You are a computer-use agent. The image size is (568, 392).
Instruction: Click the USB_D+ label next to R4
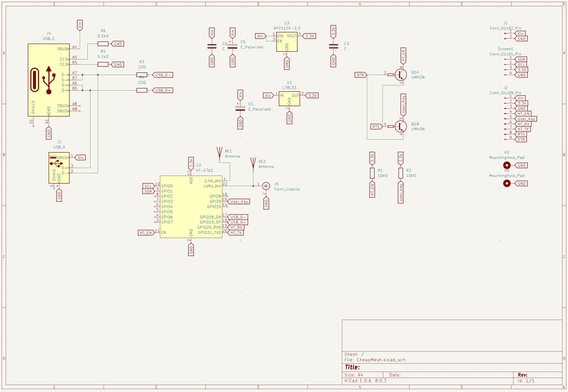click(x=163, y=90)
